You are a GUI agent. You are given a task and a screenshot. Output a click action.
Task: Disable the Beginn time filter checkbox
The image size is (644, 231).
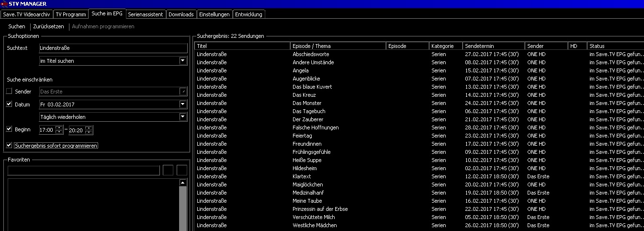tap(9, 129)
